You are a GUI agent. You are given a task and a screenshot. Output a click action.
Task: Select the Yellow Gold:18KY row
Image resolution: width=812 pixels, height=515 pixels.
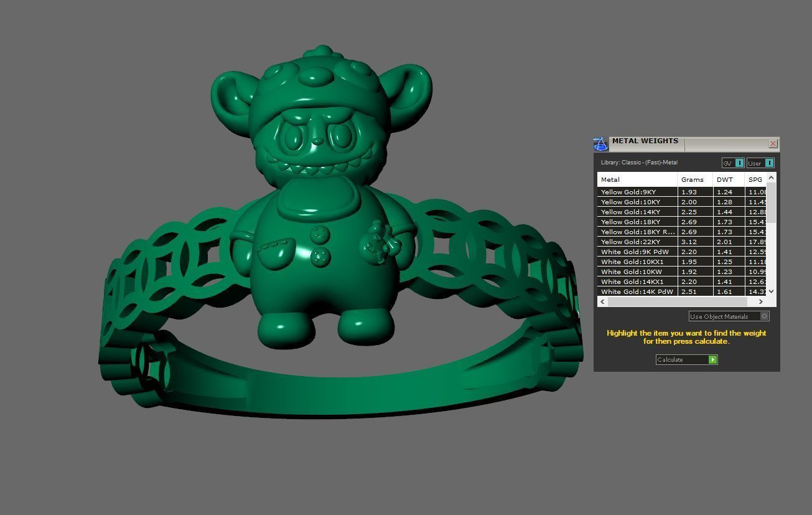[682, 222]
